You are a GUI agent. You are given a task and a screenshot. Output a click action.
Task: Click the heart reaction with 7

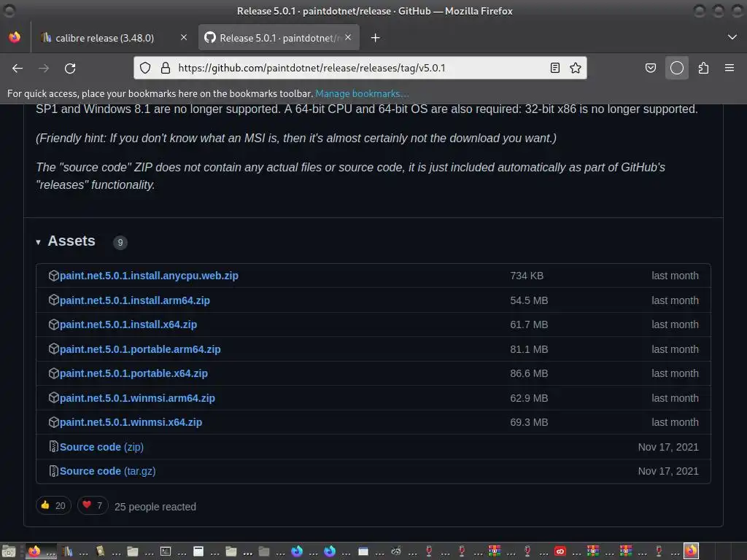[93, 505]
